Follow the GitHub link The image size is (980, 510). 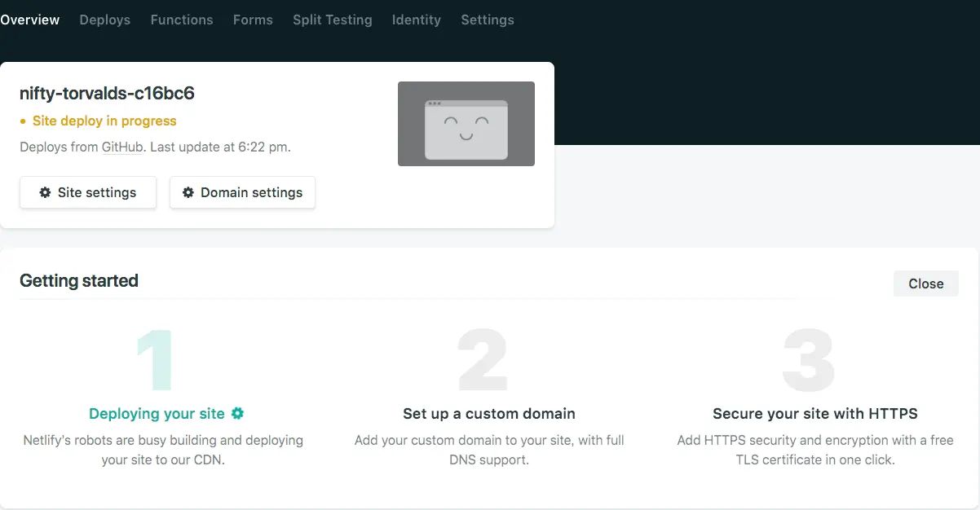(122, 147)
